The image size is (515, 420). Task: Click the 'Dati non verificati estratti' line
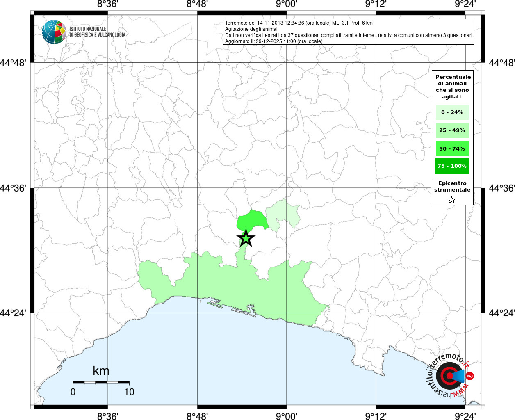[x=349, y=35]
